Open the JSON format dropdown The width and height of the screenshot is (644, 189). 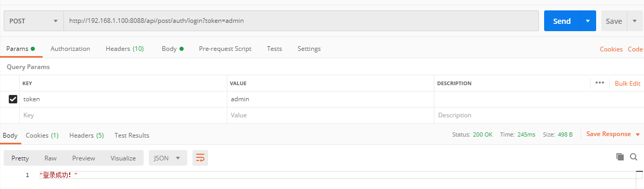coord(168,158)
